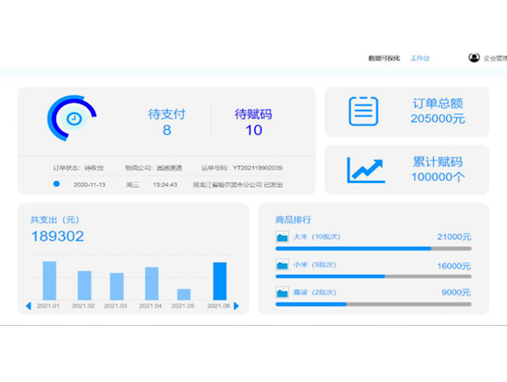
Task: Click the rising trend chart icon
Action: [366, 170]
